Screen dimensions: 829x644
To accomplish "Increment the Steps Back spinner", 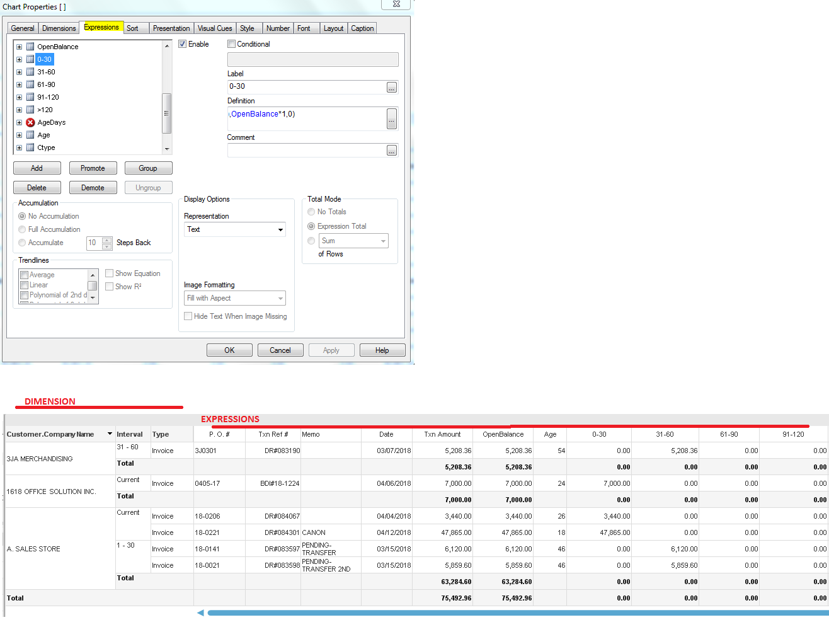I will (x=107, y=239).
